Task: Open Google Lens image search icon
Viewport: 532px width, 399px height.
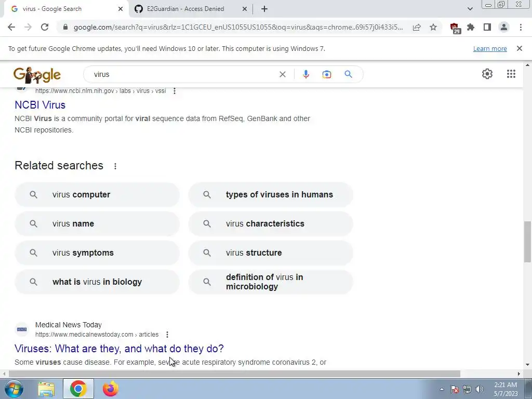Action: (326, 74)
